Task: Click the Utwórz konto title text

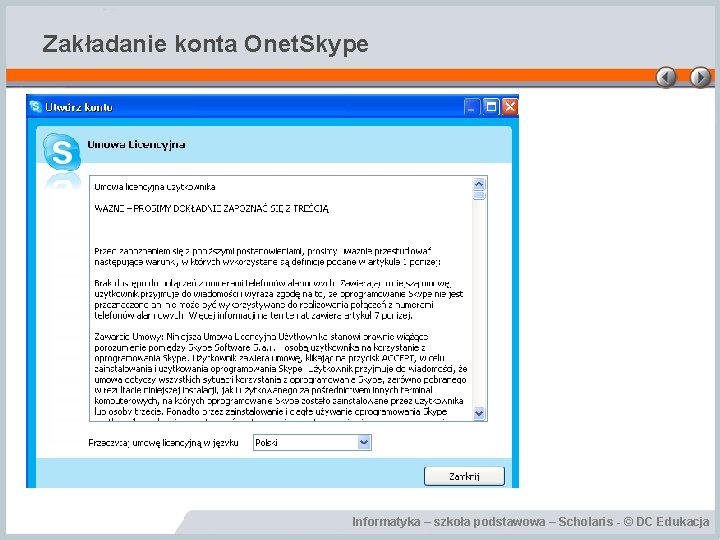Action: point(79,107)
